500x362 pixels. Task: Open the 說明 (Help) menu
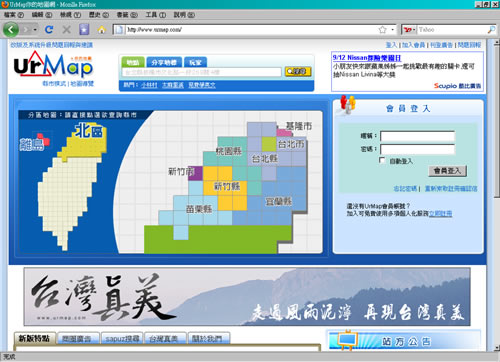(184, 15)
